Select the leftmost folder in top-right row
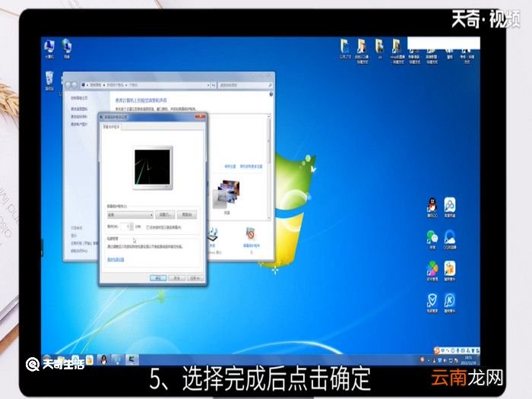Viewport: 532px width, 399px height. (345, 49)
